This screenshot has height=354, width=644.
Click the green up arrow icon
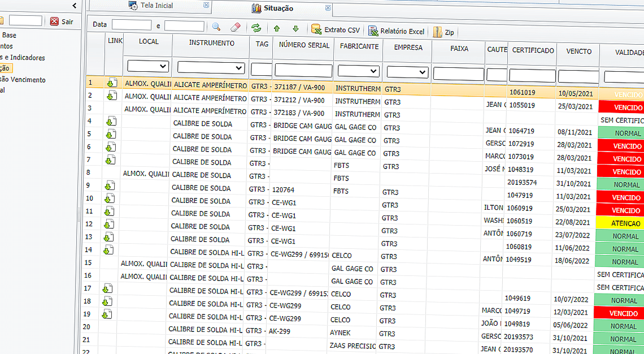click(x=276, y=28)
